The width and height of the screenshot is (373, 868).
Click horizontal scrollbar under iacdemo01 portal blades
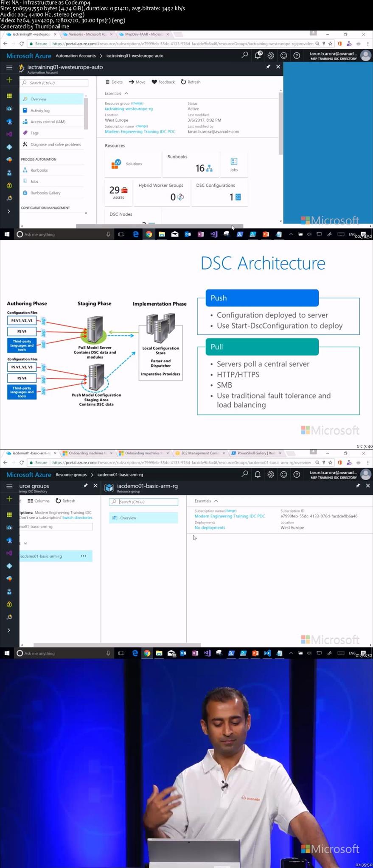[117, 645]
